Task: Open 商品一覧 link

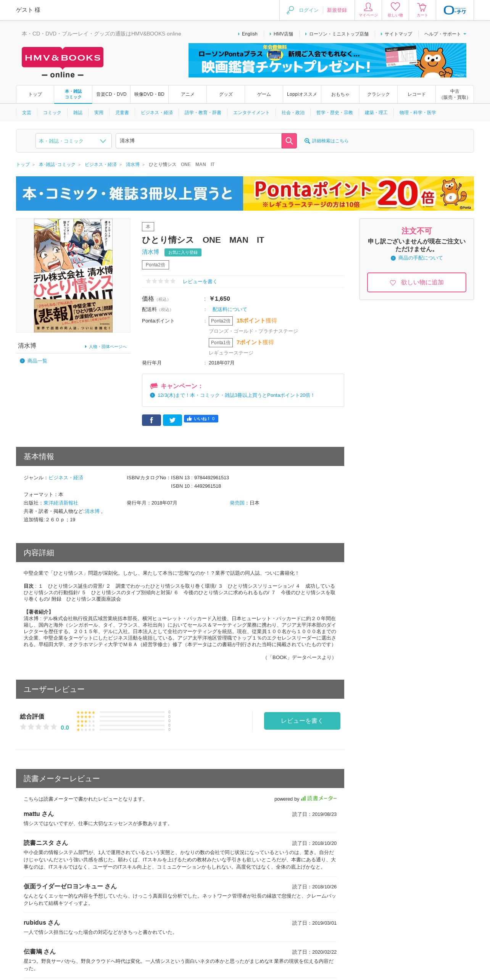Action: (37, 361)
